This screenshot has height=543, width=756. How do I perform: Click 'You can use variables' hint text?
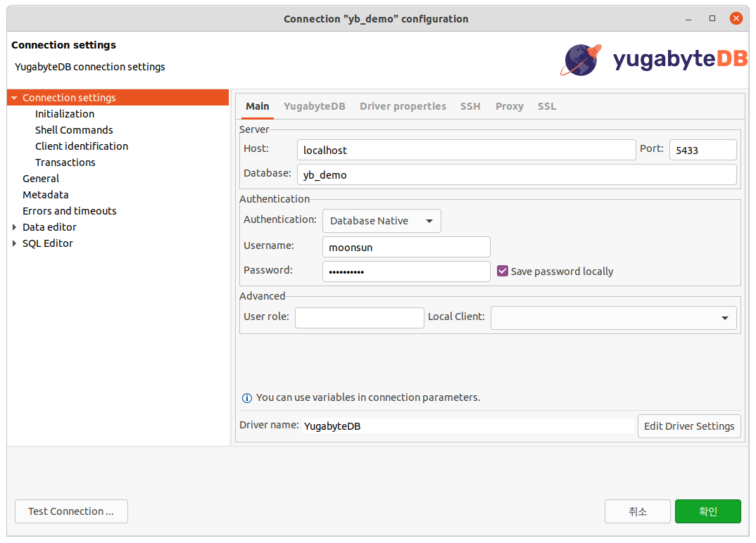(x=368, y=397)
